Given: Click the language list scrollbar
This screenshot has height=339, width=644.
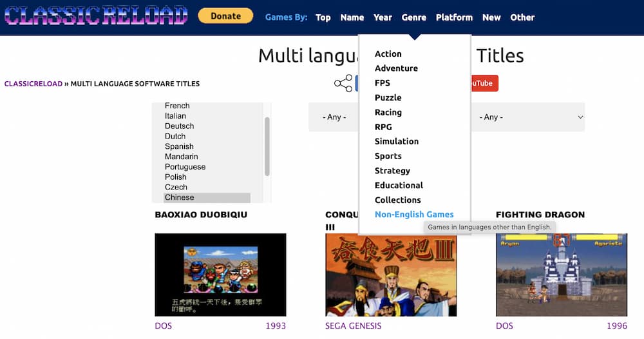Looking at the screenshot, I should [267, 147].
